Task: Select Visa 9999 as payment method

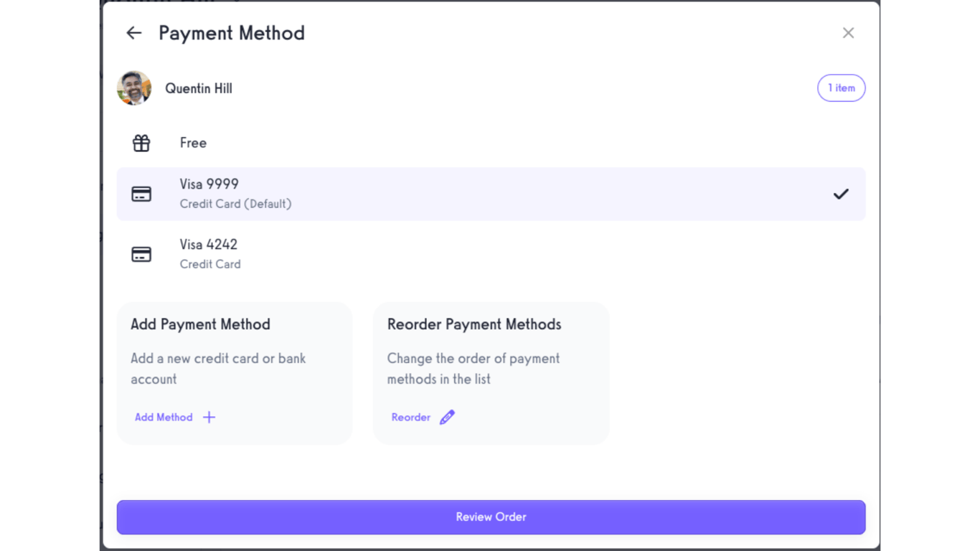Action: pos(491,194)
